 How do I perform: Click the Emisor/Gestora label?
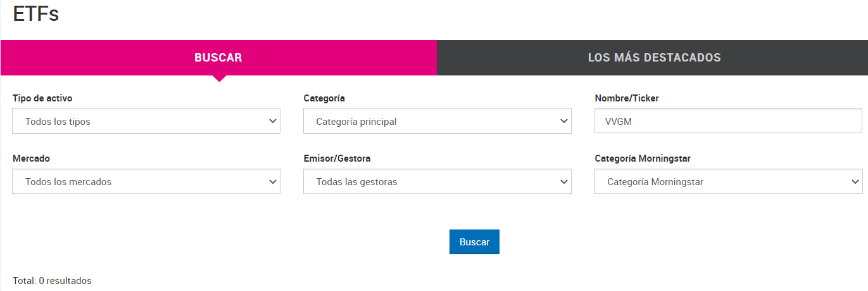337,158
